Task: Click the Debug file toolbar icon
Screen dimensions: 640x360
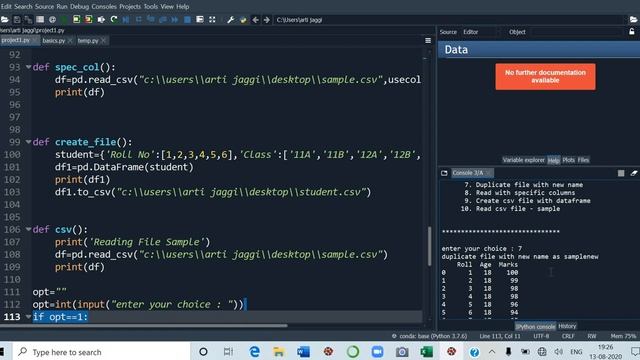Action: coord(126,20)
